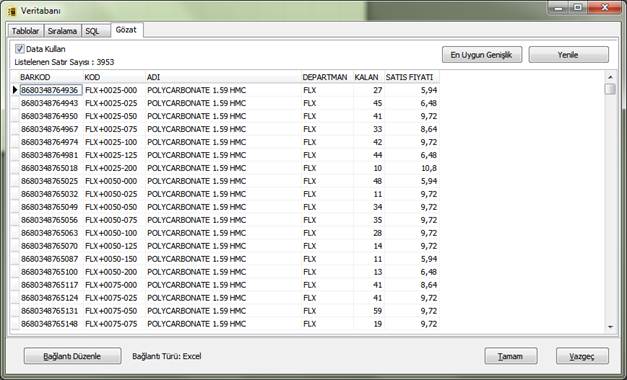Select code cell FLX+0025-125
The height and width of the screenshot is (380, 627).
click(x=114, y=155)
